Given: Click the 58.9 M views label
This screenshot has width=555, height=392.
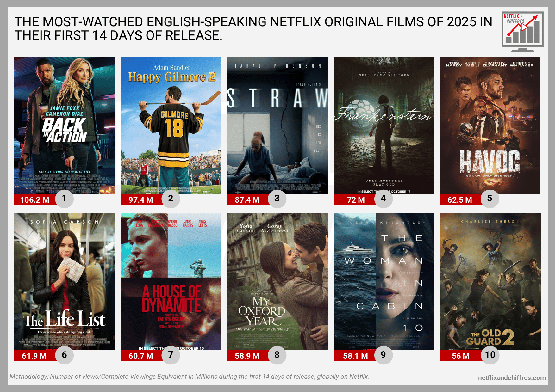Looking at the screenshot, I should [247, 356].
